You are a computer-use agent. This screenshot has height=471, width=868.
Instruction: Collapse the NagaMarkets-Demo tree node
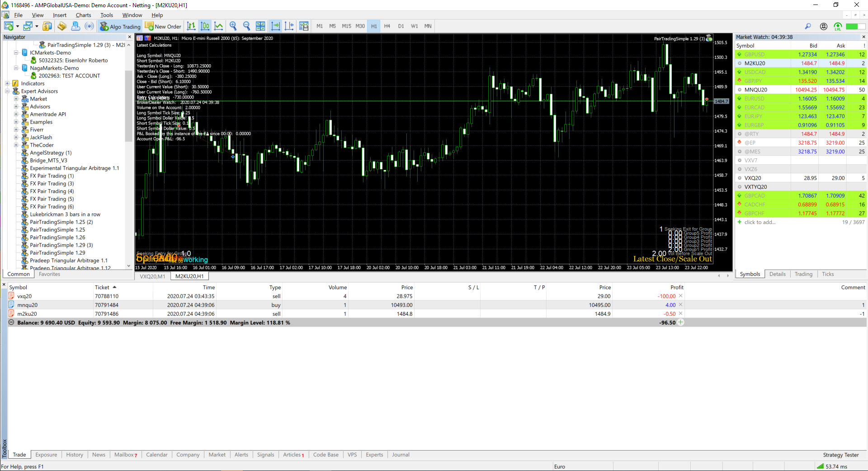(x=16, y=68)
